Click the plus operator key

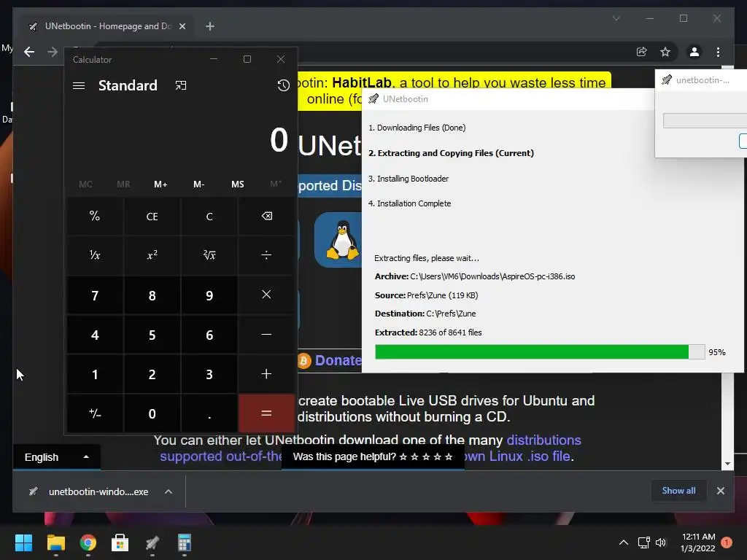pyautogui.click(x=266, y=374)
